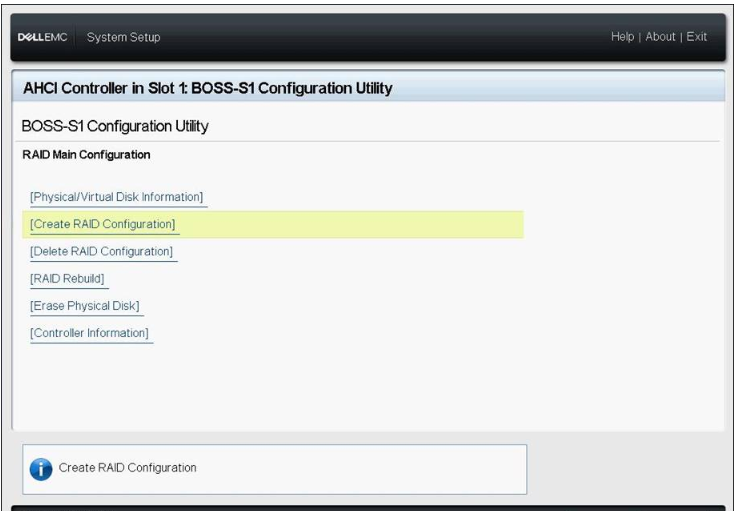View Controller Information
The width and height of the screenshot is (741, 511).
[89, 333]
